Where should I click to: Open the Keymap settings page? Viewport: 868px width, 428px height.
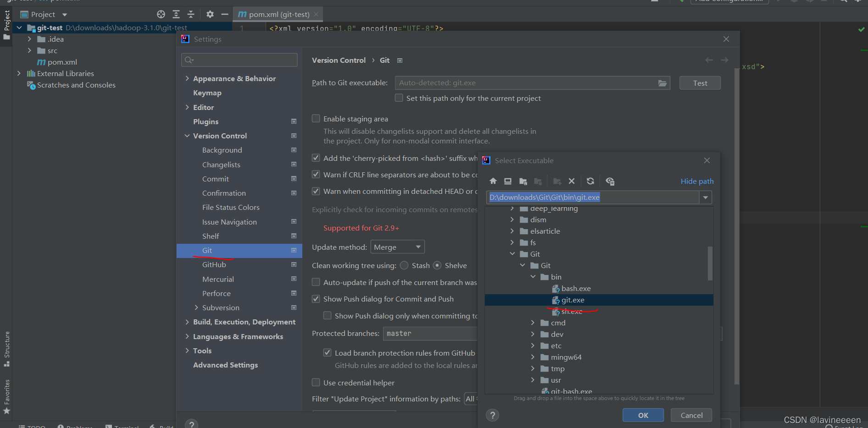pyautogui.click(x=207, y=93)
